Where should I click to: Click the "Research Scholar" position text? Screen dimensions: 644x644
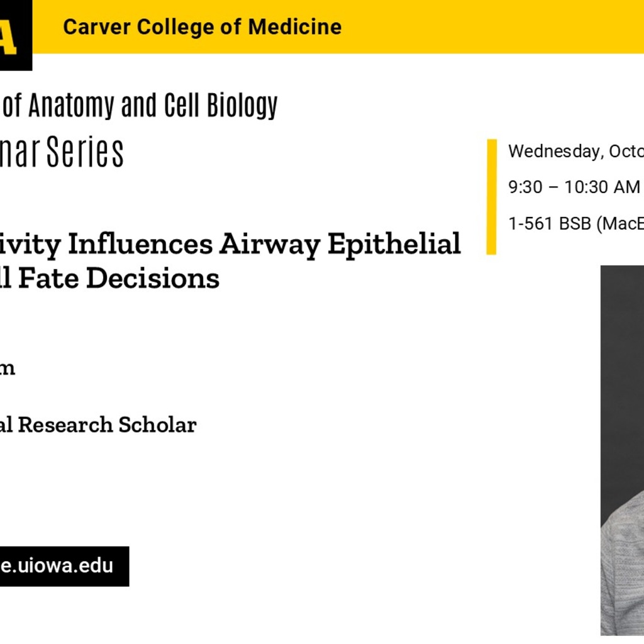(x=107, y=425)
